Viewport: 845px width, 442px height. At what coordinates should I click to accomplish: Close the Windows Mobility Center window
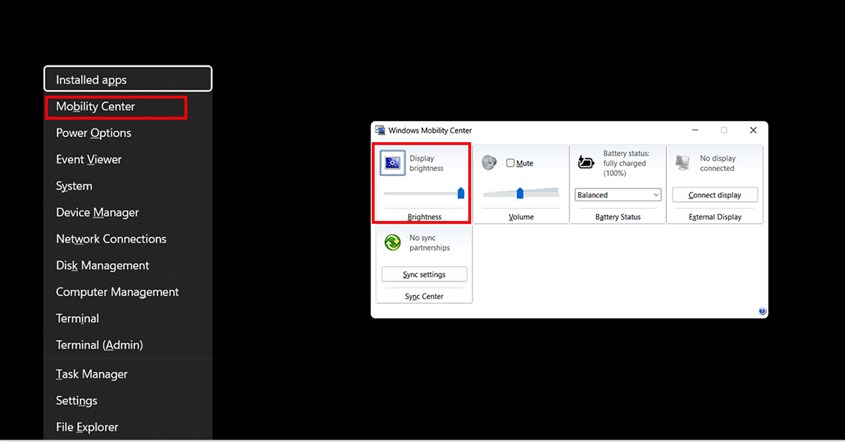click(x=753, y=130)
